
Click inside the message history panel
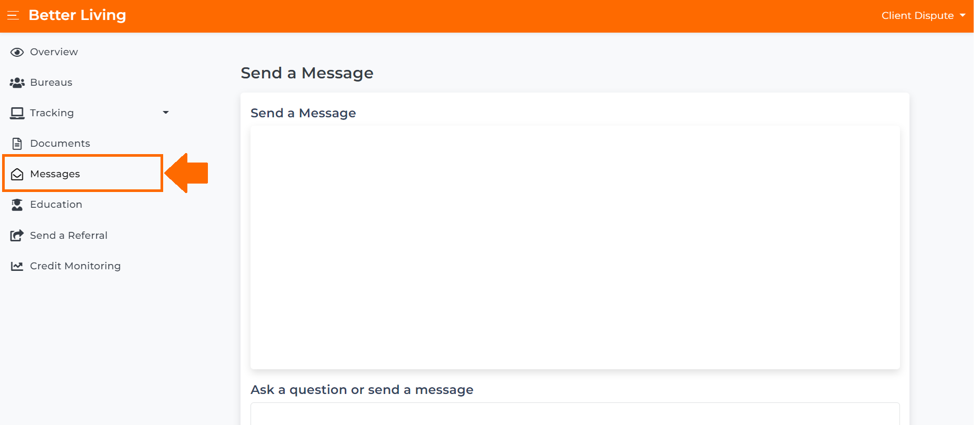pos(575,247)
